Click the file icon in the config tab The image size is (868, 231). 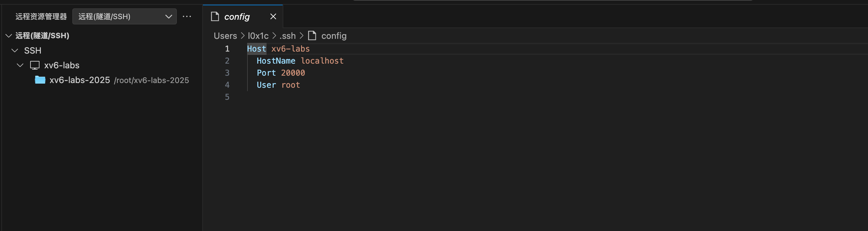(215, 16)
